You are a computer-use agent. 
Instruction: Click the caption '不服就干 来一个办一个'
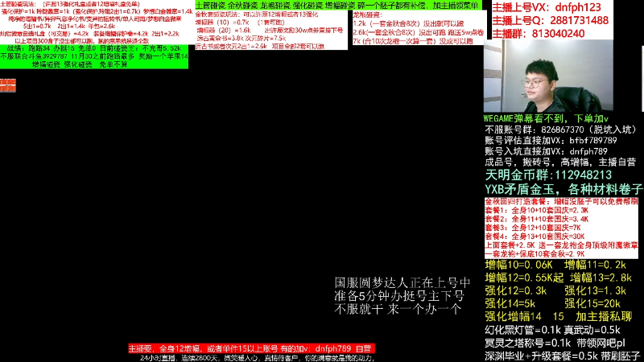(x=398, y=309)
